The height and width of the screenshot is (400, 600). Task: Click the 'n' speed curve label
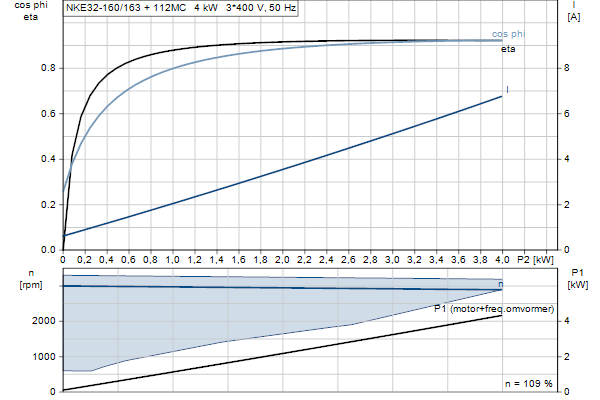(x=501, y=284)
